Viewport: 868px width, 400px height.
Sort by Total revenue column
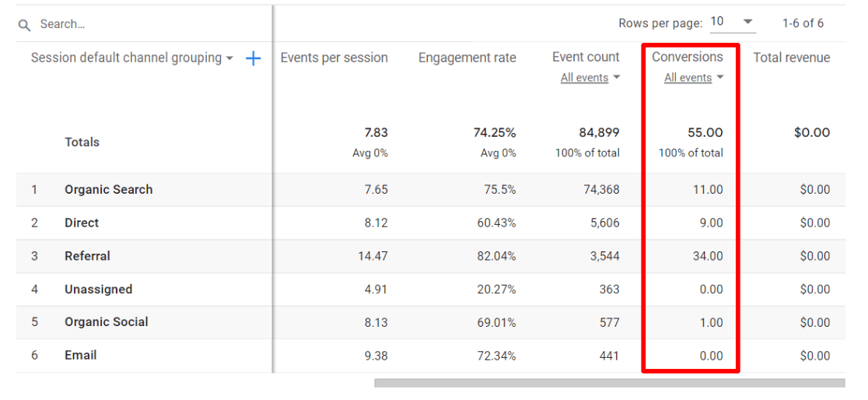pyautogui.click(x=791, y=58)
